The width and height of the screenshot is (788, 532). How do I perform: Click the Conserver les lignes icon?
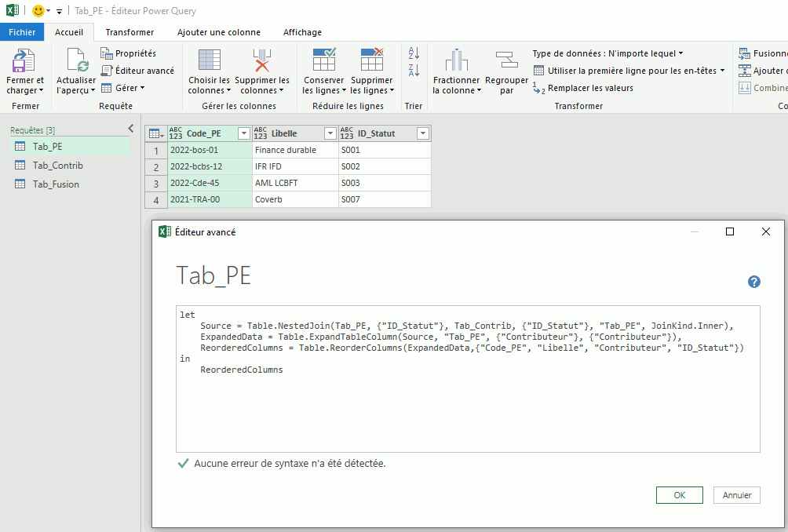[323, 60]
